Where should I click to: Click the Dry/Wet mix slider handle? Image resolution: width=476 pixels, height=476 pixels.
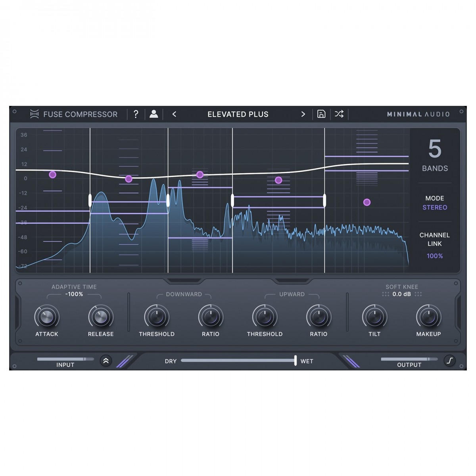[296, 361]
